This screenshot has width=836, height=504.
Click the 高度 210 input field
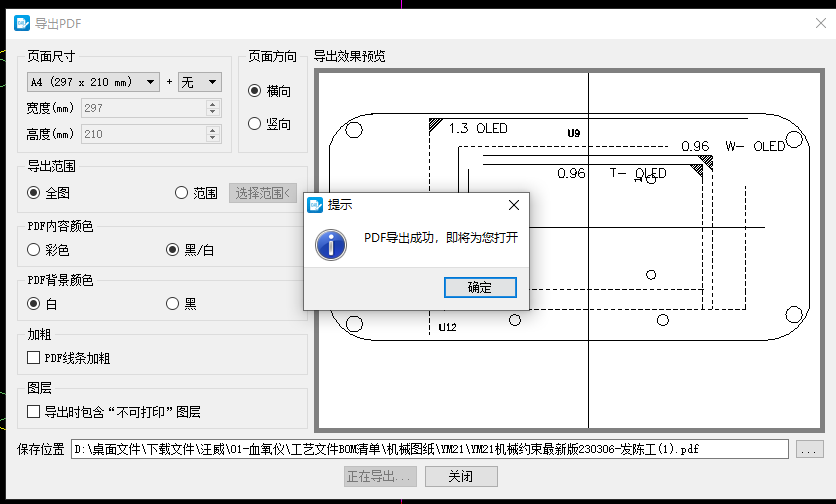[x=144, y=134]
